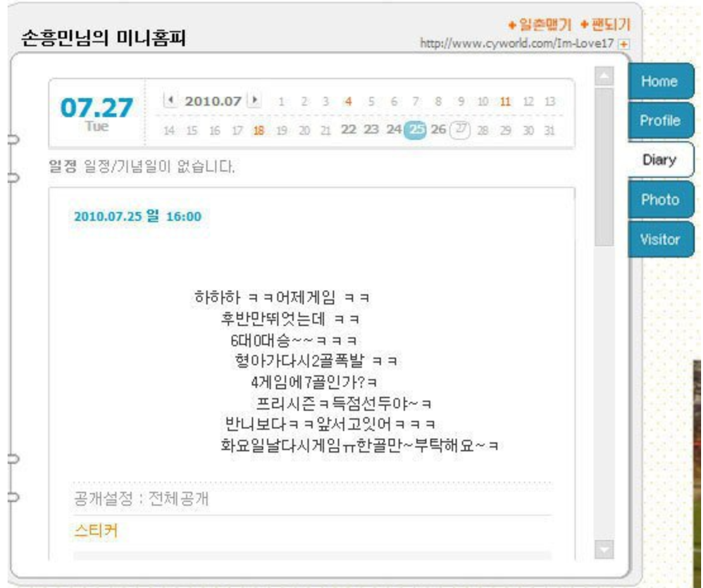This screenshot has height=588, width=703.
Task: Select highlighted day 25 in calendar
Action: click(414, 132)
